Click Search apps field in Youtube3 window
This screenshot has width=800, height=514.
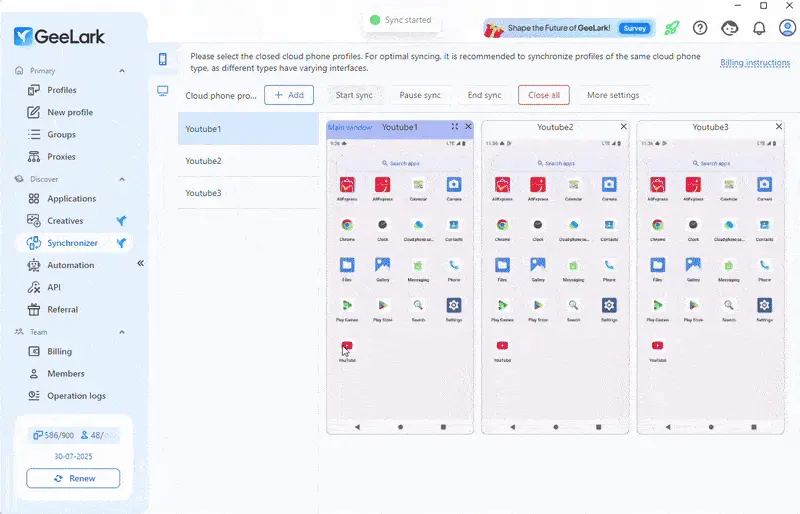pos(711,163)
